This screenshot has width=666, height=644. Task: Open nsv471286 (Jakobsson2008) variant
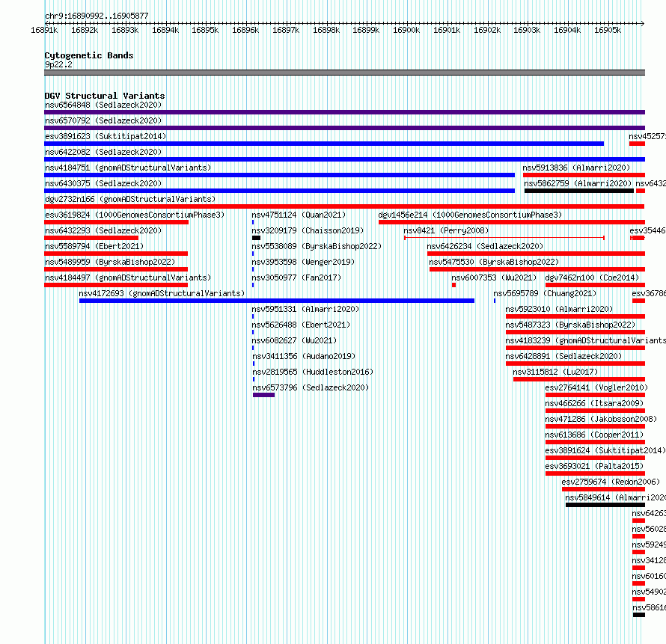[x=602, y=419]
